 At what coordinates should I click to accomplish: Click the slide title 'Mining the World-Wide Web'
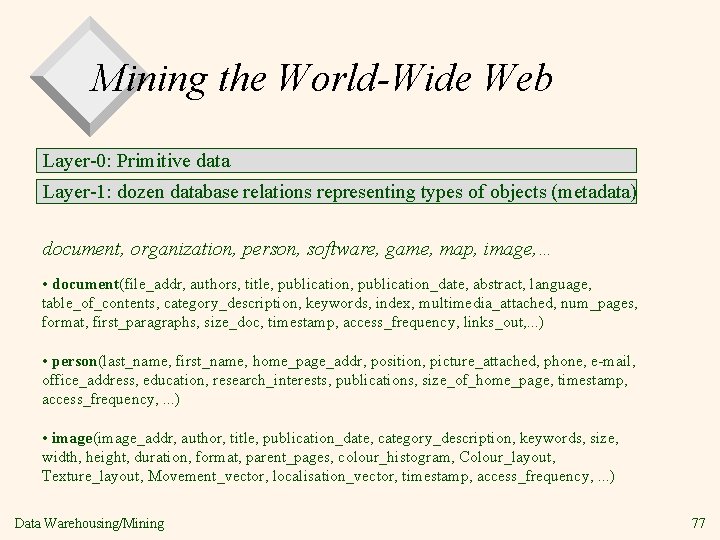(x=321, y=78)
